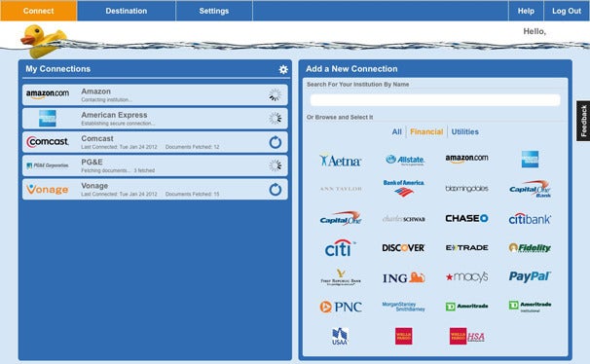The height and width of the screenshot is (364, 590).
Task: Click the Bank of America logo
Action: pos(403,188)
